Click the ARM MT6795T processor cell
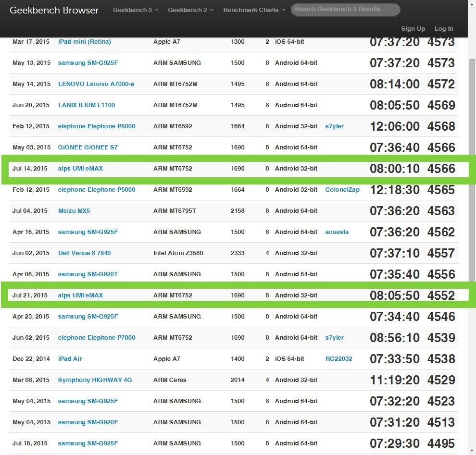Screen dimensions: 476x455 tap(175, 211)
